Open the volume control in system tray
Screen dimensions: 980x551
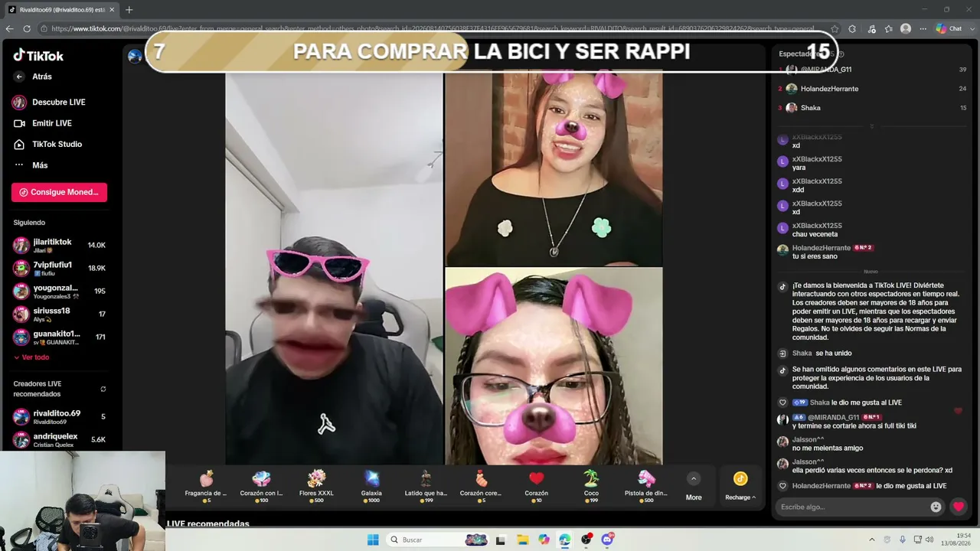929,540
